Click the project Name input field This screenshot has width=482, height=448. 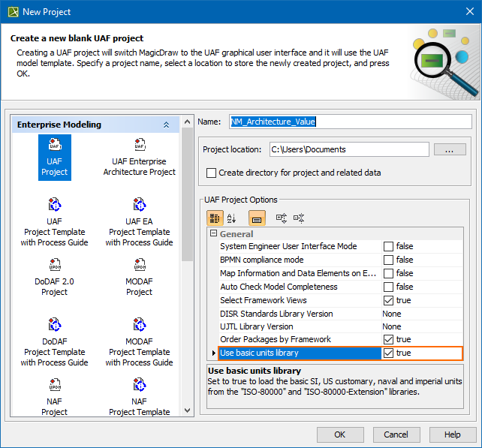tap(350, 122)
